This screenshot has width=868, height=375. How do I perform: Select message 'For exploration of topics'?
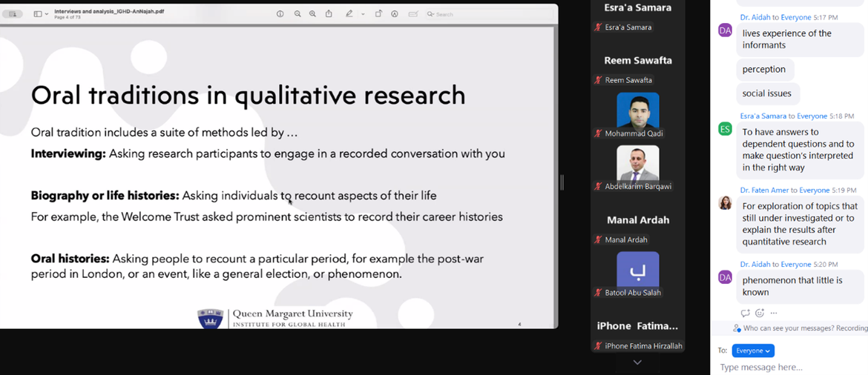click(799, 224)
